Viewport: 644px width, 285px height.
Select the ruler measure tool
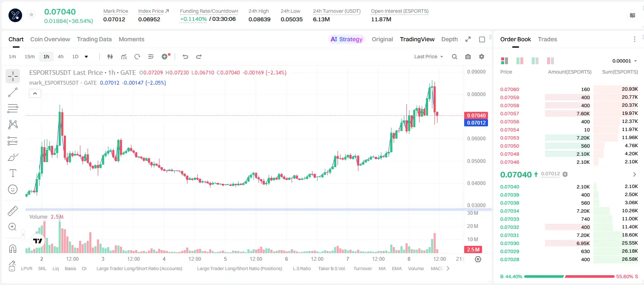13,211
